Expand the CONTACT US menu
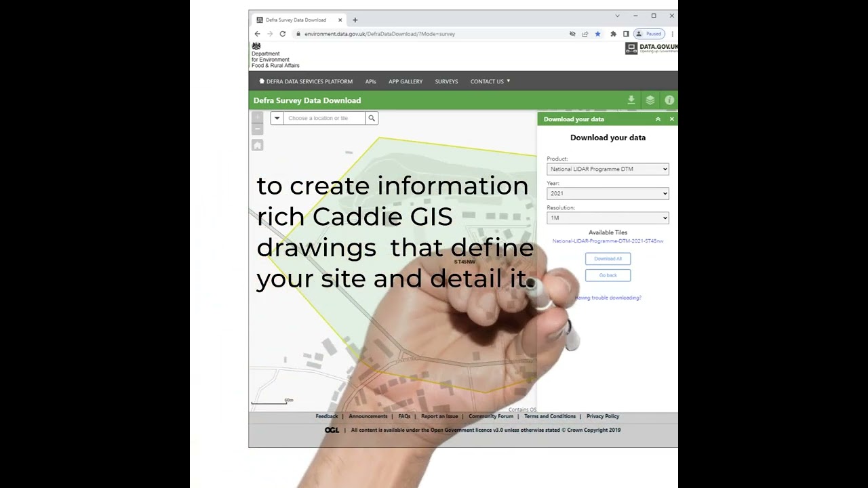The height and width of the screenshot is (488, 868). coord(490,81)
